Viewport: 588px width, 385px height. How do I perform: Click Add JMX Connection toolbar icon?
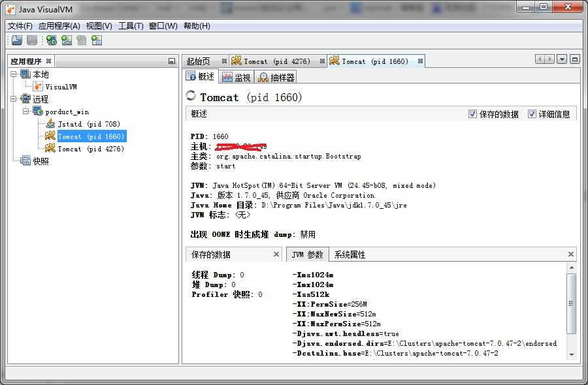[x=67, y=40]
